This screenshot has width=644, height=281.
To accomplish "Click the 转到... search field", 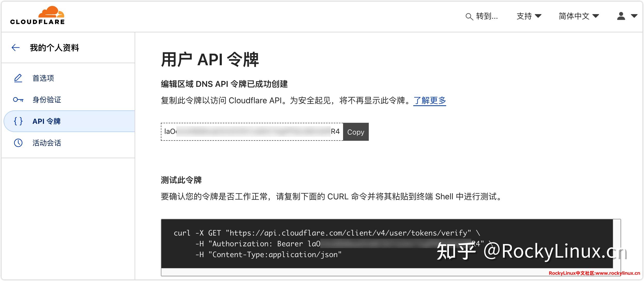I will tap(487, 16).
